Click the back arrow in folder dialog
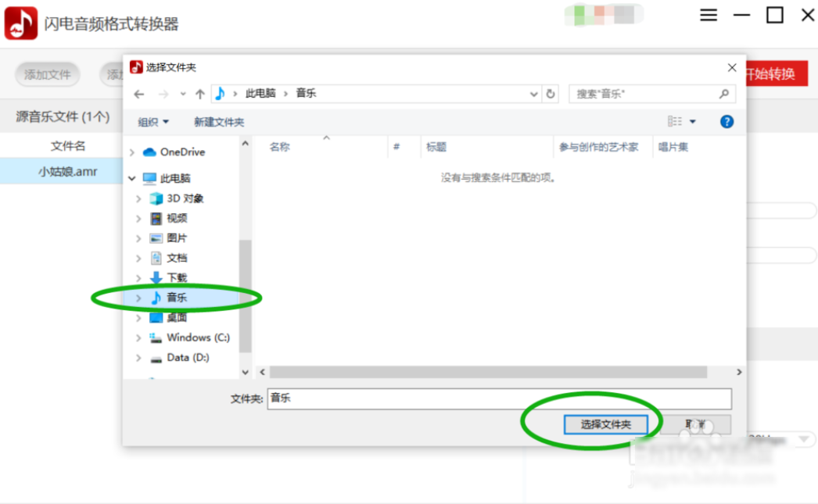Image resolution: width=818 pixels, height=504 pixels. (x=139, y=94)
